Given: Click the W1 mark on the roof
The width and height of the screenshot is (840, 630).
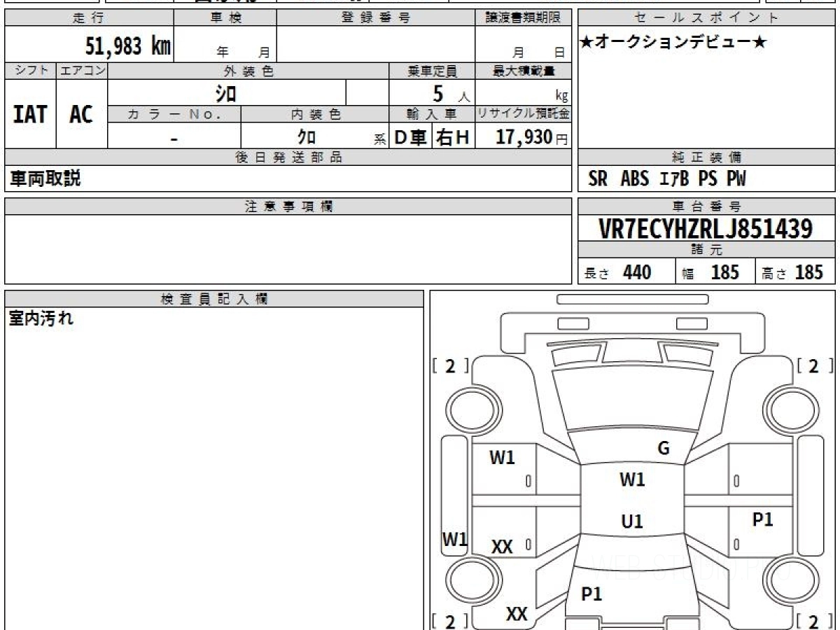Looking at the screenshot, I should coord(633,480).
